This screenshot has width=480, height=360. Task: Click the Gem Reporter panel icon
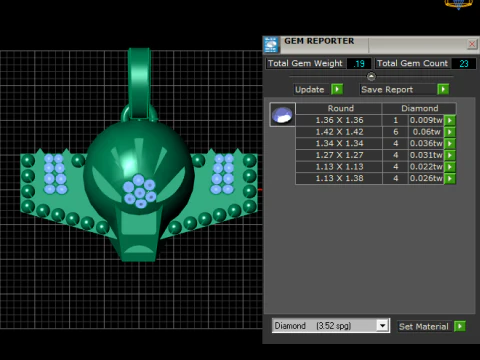tap(271, 45)
